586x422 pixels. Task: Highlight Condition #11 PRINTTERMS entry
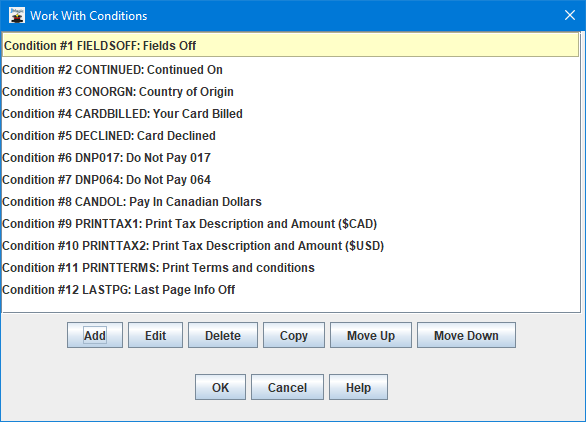[x=290, y=268]
